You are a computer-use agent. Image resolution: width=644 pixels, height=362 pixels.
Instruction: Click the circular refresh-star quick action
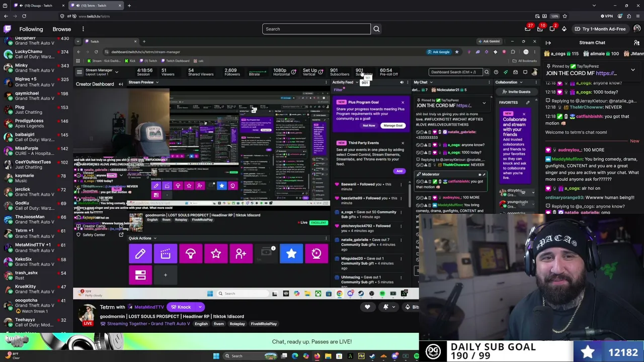pyautogui.click(x=316, y=254)
